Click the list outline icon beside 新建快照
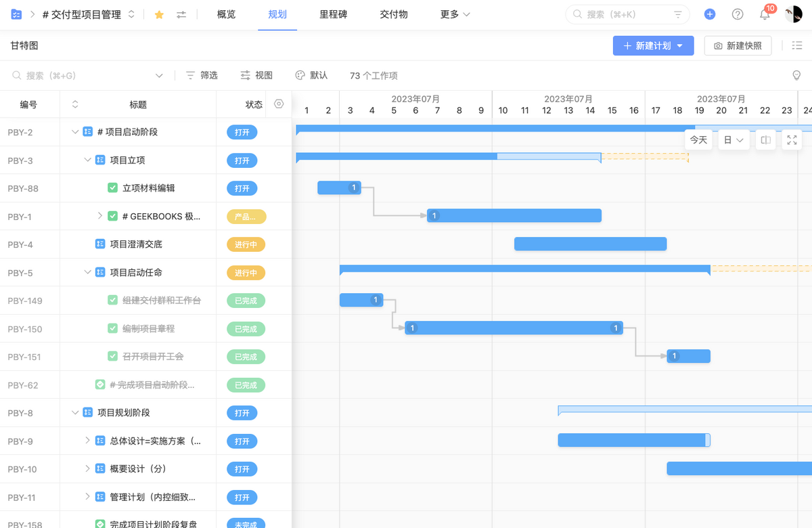Image resolution: width=812 pixels, height=528 pixels. (797, 45)
